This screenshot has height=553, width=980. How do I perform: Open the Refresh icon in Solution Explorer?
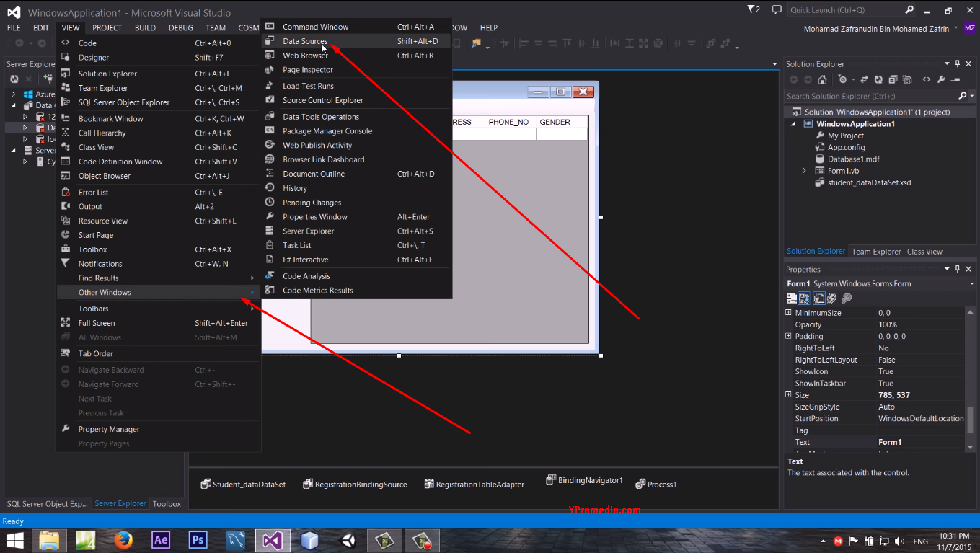pyautogui.click(x=878, y=79)
